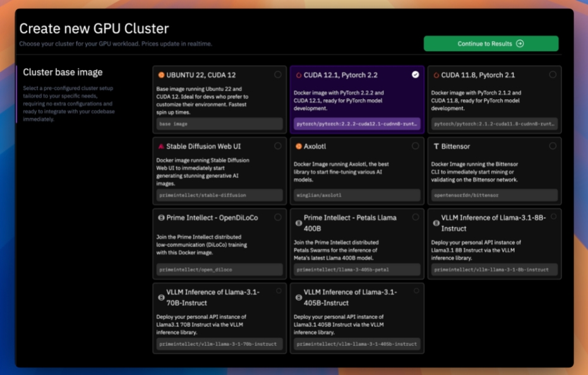588x375 pixels.
Task: Select the UBUNTU 22, CUDA 12 radio button
Action: (277, 74)
